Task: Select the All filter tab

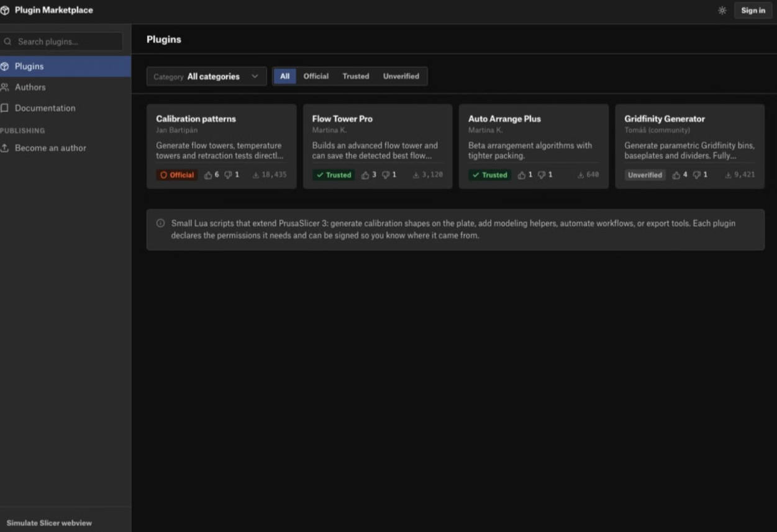Action: click(x=284, y=76)
